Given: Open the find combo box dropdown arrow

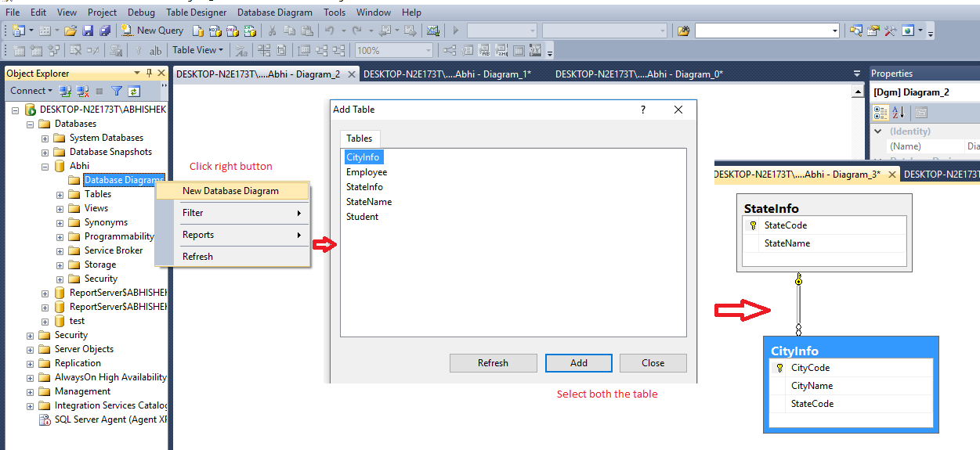Looking at the screenshot, I should [x=834, y=31].
